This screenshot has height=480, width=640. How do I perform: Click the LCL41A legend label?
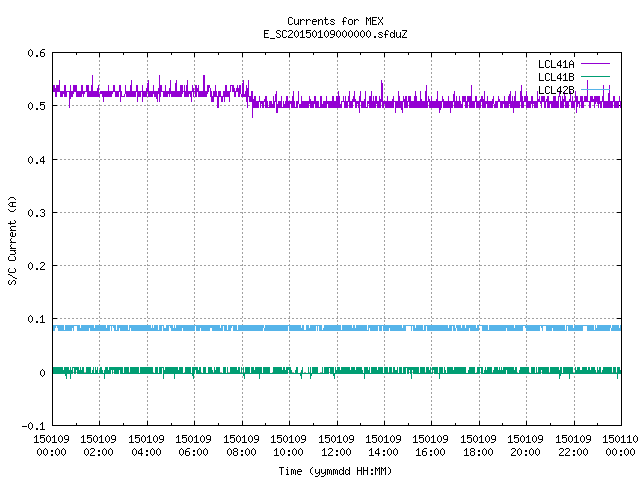556,64
